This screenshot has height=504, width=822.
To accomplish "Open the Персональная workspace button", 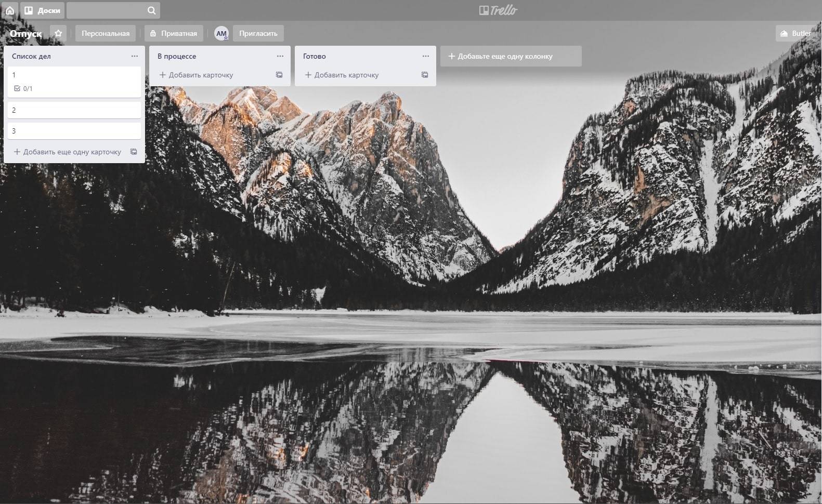I will 106,33.
